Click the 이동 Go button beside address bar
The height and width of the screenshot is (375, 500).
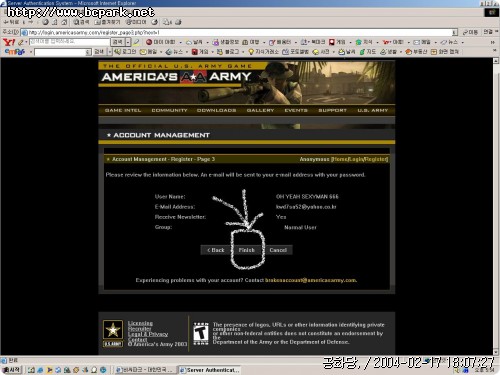(x=471, y=32)
